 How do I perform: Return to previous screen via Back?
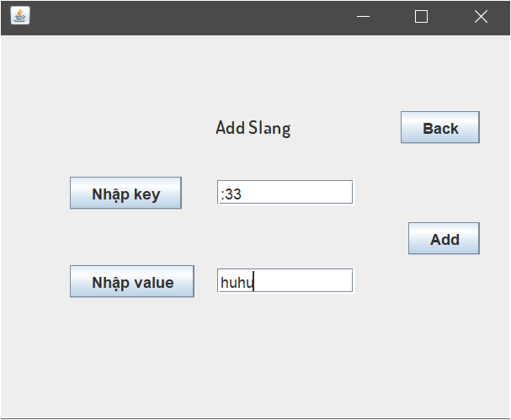[440, 127]
